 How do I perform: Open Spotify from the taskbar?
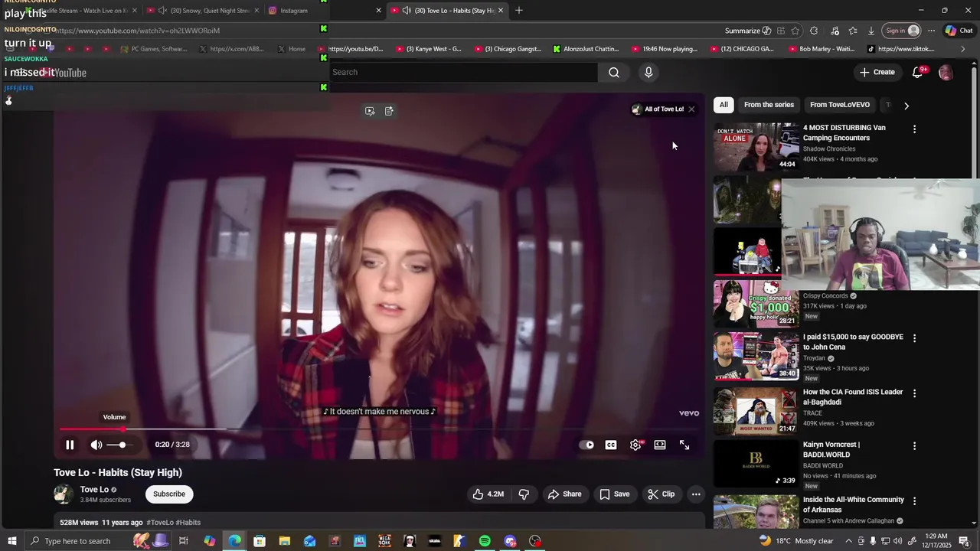point(485,541)
